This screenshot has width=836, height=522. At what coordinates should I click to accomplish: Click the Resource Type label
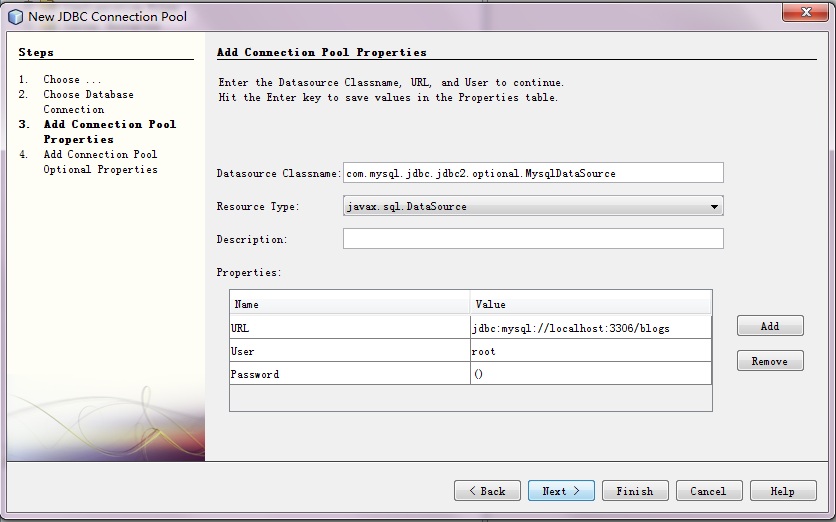click(258, 206)
